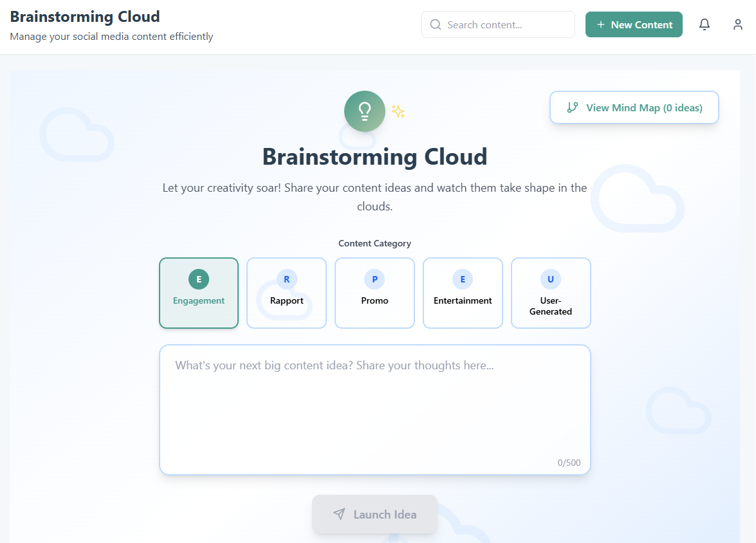Click the lightbulb icon above the title
The height and width of the screenshot is (543, 756).
coord(364,111)
